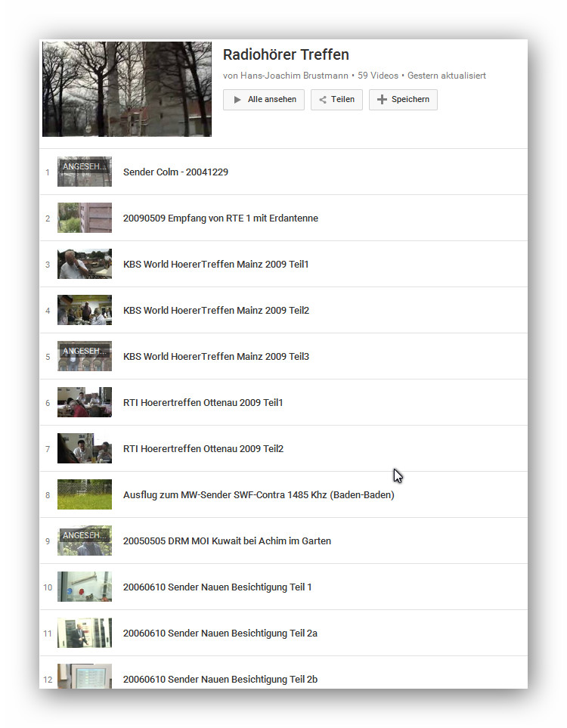Select thumbnail for KBS World Mainz Teil2
The width and height of the screenshot is (567, 728).
(85, 310)
